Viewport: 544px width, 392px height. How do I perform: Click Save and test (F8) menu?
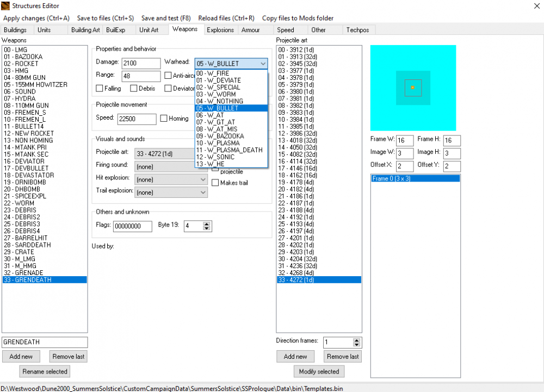pyautogui.click(x=166, y=18)
